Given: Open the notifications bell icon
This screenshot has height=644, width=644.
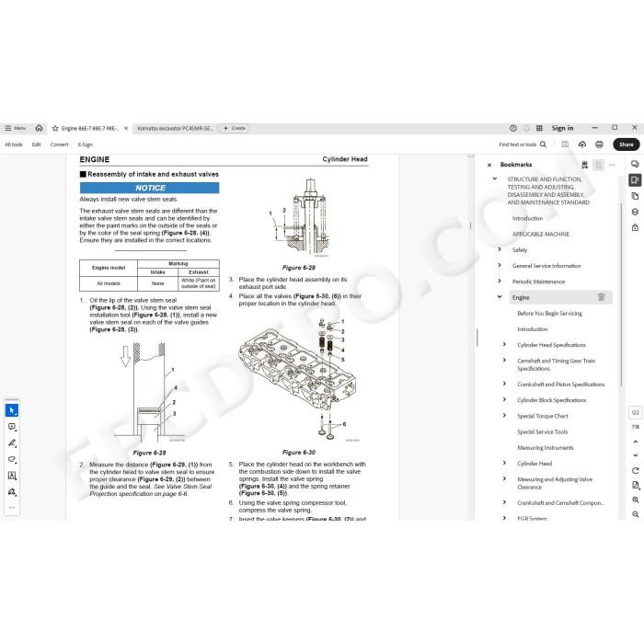Looking at the screenshot, I should (526, 128).
